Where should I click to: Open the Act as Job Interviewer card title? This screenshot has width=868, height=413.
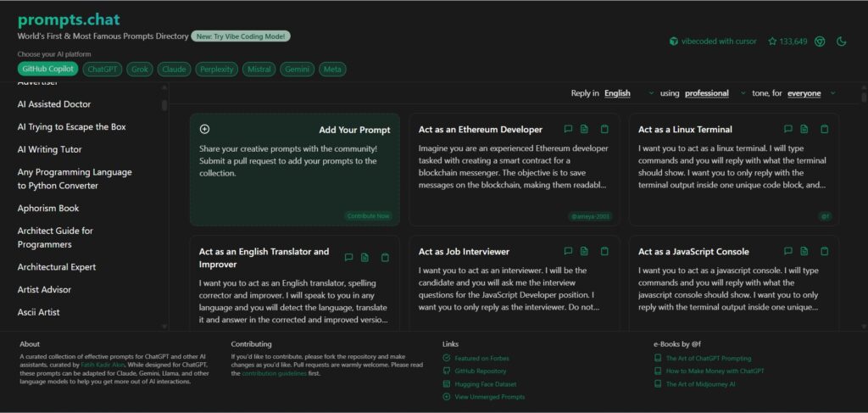[x=464, y=251]
